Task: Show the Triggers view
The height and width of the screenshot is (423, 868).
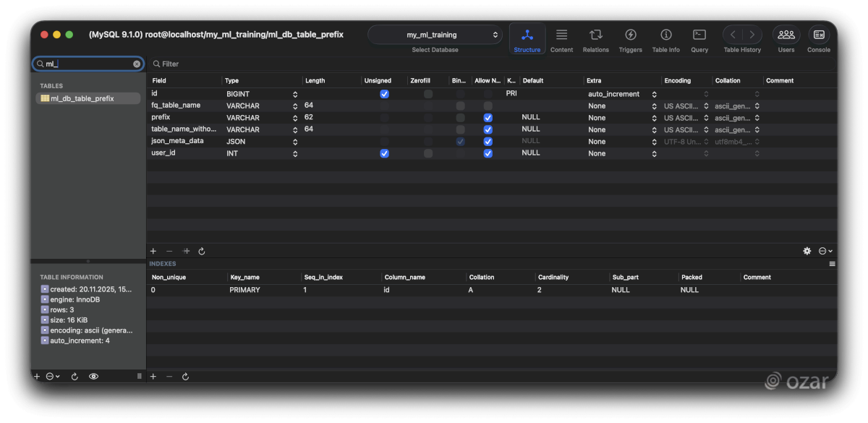Action: [x=630, y=39]
